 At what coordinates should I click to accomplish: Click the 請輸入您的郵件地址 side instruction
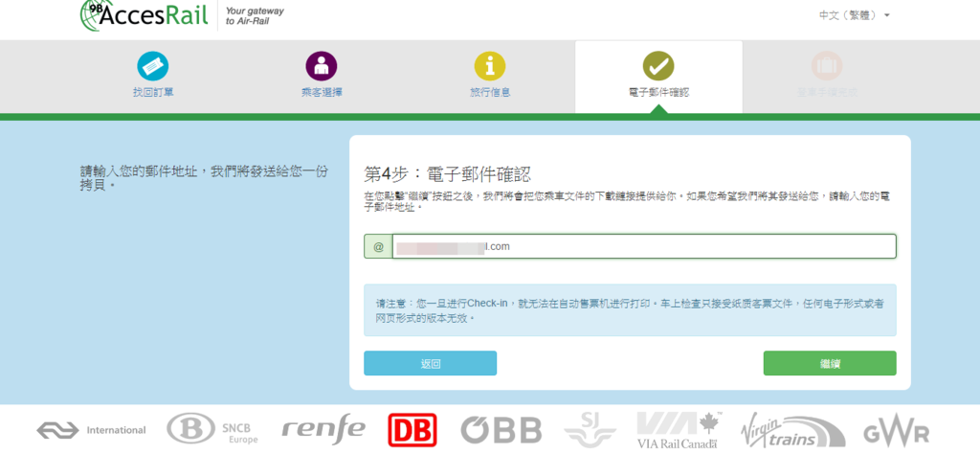205,178
